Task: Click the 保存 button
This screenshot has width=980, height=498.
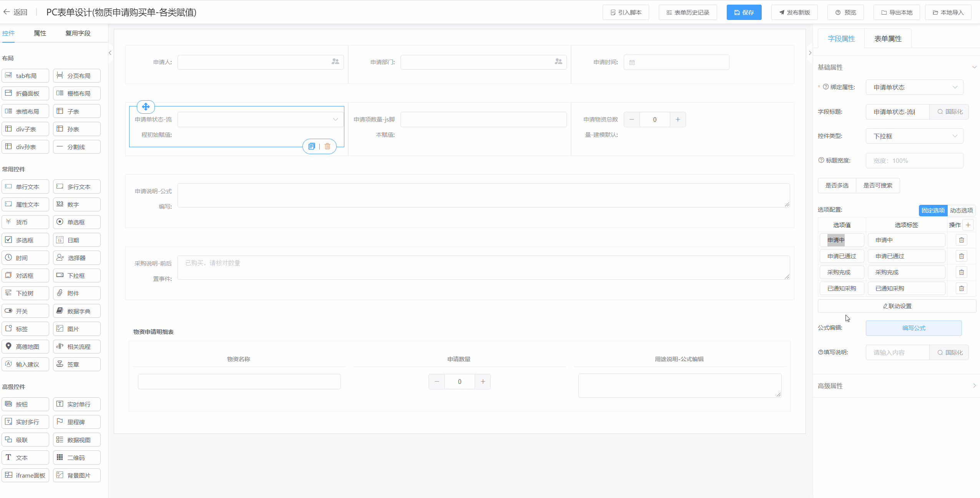Action: (x=744, y=13)
